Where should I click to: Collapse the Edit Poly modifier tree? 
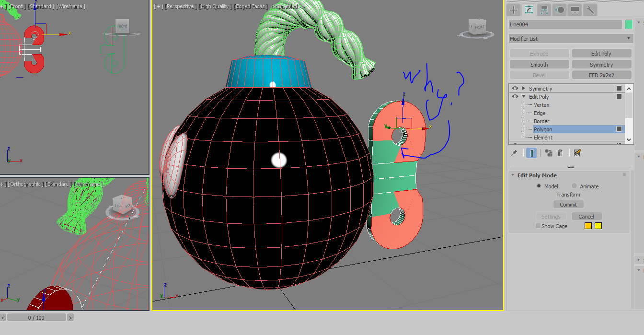[524, 96]
